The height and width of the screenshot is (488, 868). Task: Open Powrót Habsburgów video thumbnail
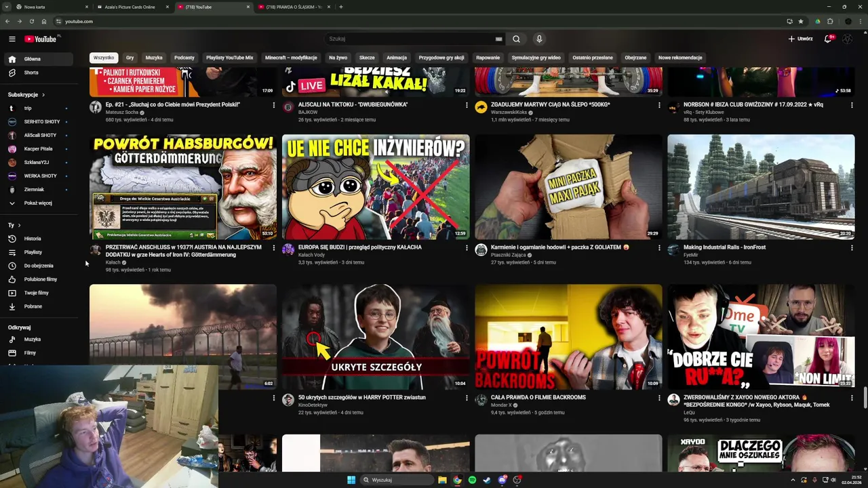pos(183,187)
